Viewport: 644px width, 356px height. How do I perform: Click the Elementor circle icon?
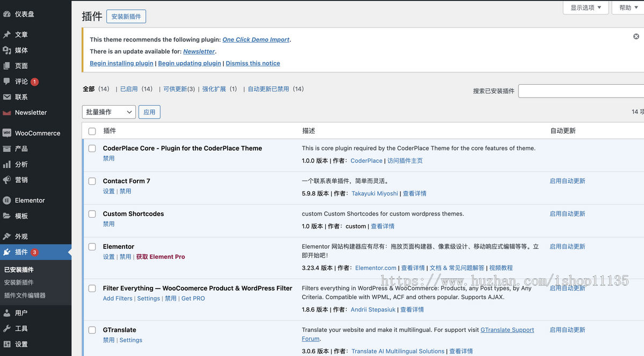point(7,200)
